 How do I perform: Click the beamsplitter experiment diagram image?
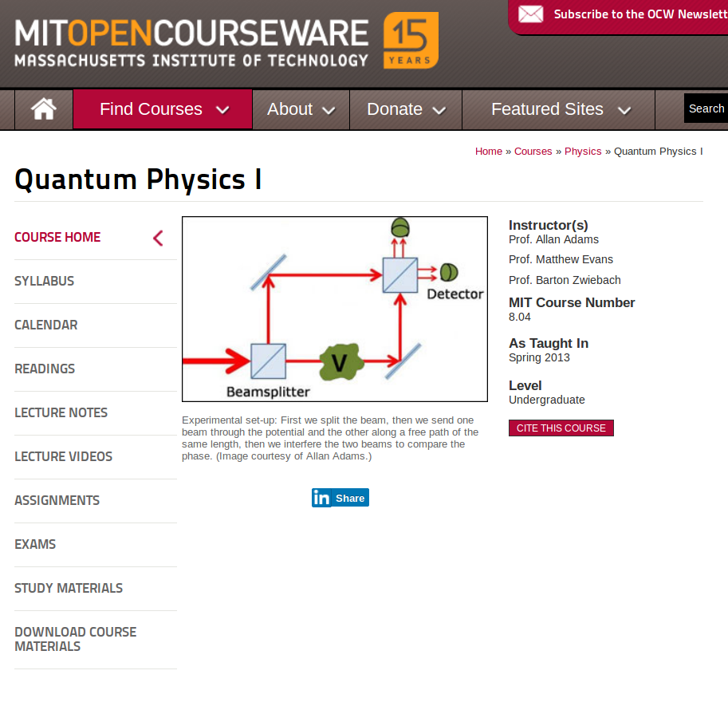point(335,309)
